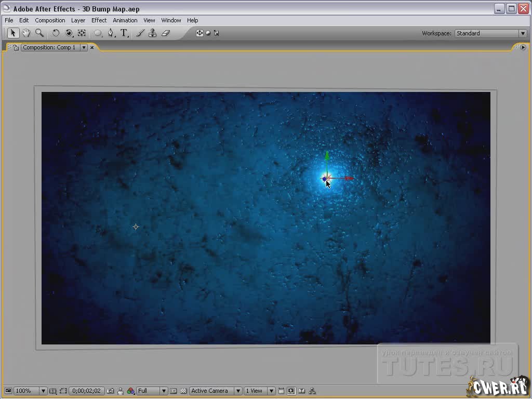Click the current time 0;00;02;02 display

pyautogui.click(x=87, y=391)
